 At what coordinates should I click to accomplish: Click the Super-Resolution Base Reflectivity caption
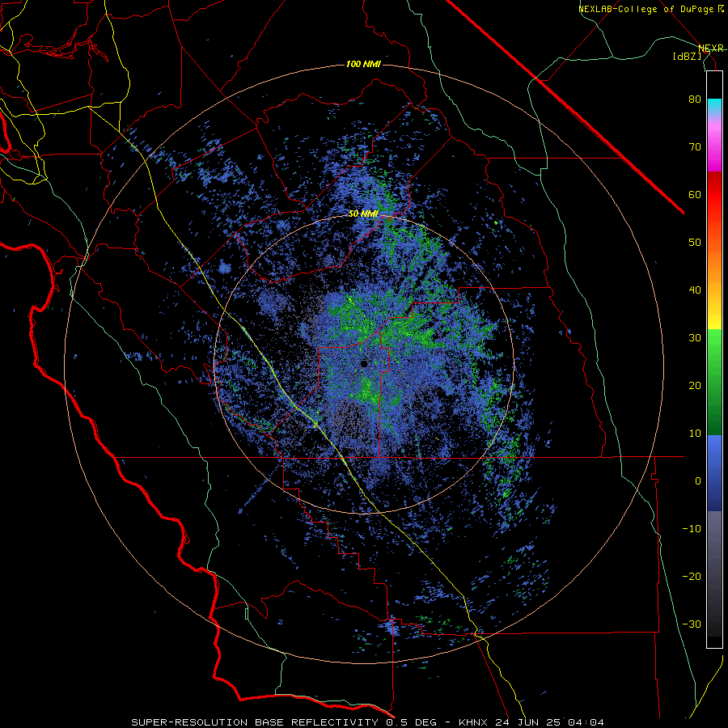click(368, 722)
